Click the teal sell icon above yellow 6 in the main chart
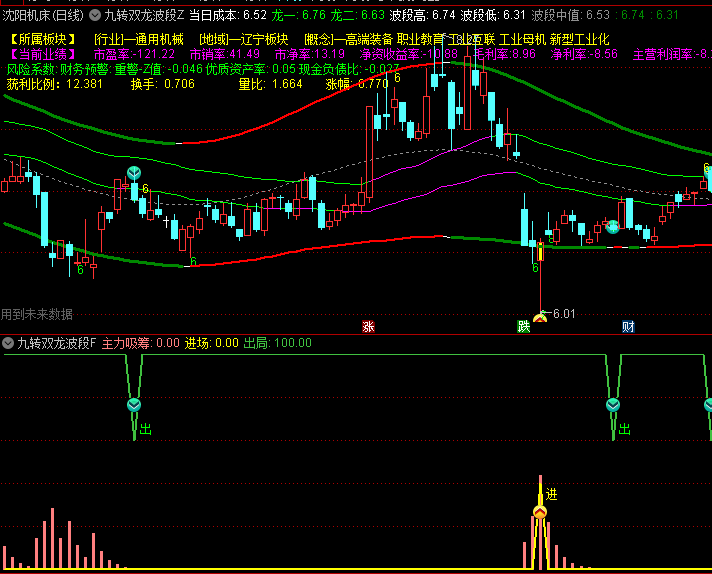The image size is (712, 574). 134,173
